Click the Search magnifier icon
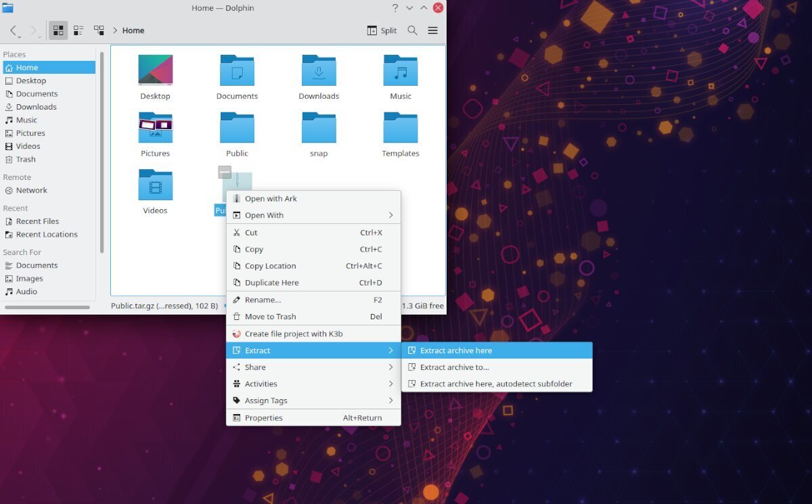 point(412,30)
